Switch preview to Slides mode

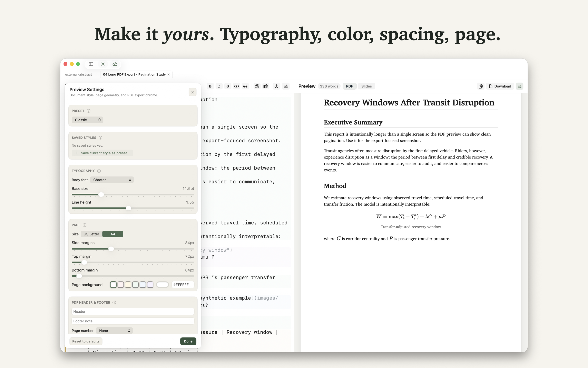(x=366, y=86)
